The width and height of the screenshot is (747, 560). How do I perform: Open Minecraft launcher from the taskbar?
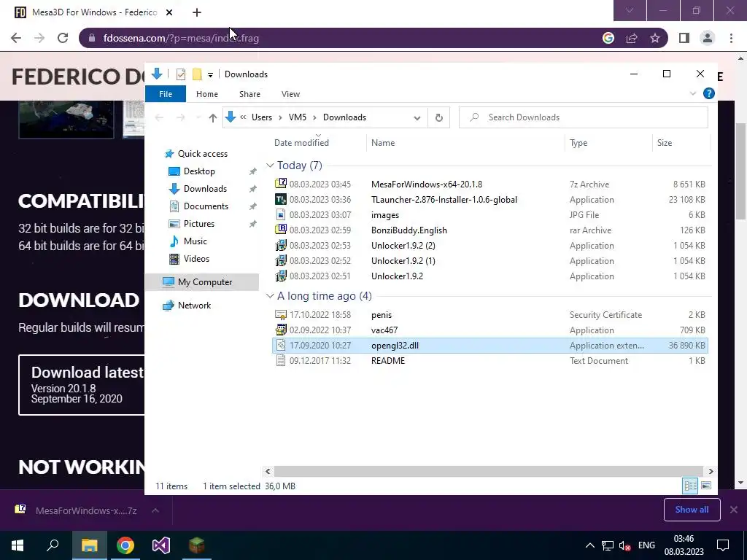click(x=197, y=545)
